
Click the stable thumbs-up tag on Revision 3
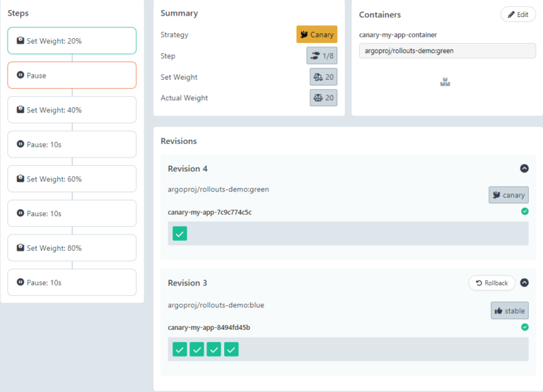[509, 310]
